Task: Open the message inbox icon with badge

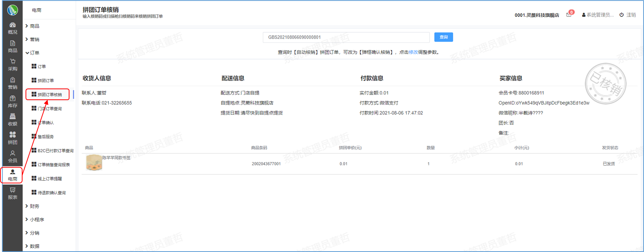Action: pos(569,14)
